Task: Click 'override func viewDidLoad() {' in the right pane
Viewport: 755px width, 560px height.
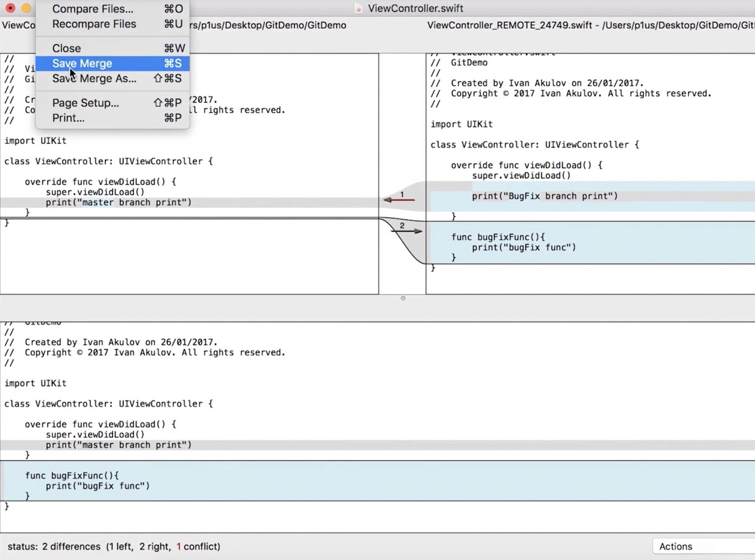Action: [x=527, y=165]
